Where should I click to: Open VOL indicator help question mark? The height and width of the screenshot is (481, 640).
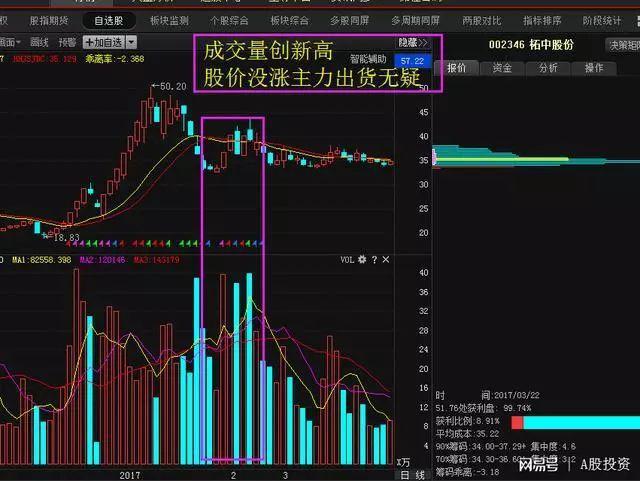(374, 260)
